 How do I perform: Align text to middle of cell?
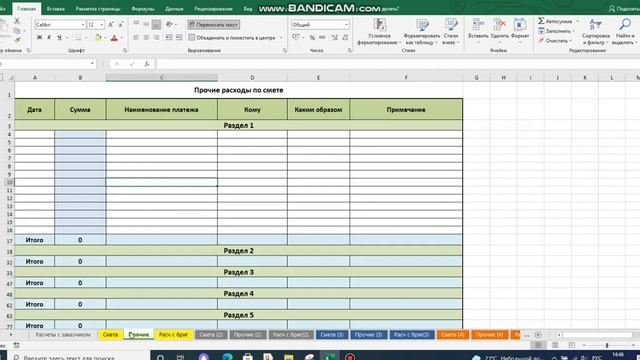click(146, 24)
